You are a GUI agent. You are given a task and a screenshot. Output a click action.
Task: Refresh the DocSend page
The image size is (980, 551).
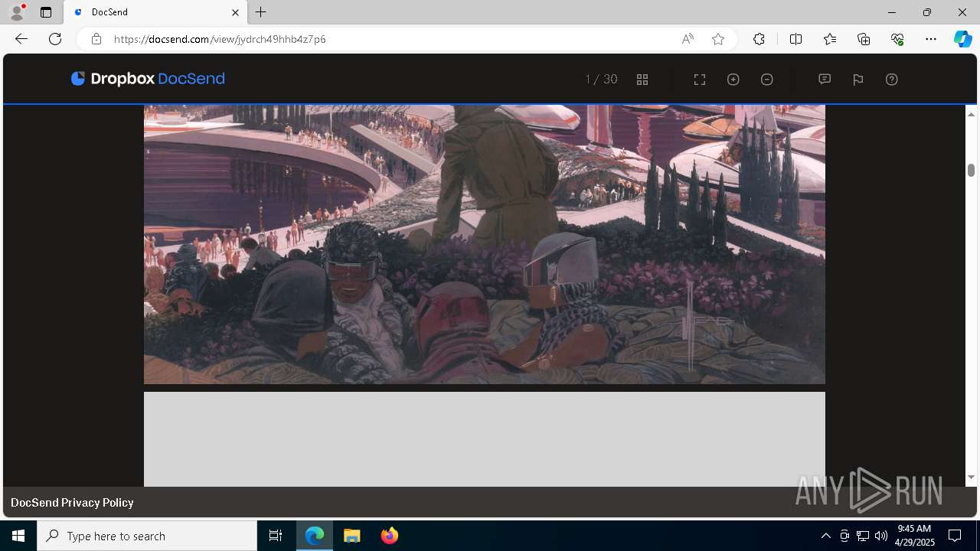pyautogui.click(x=55, y=39)
